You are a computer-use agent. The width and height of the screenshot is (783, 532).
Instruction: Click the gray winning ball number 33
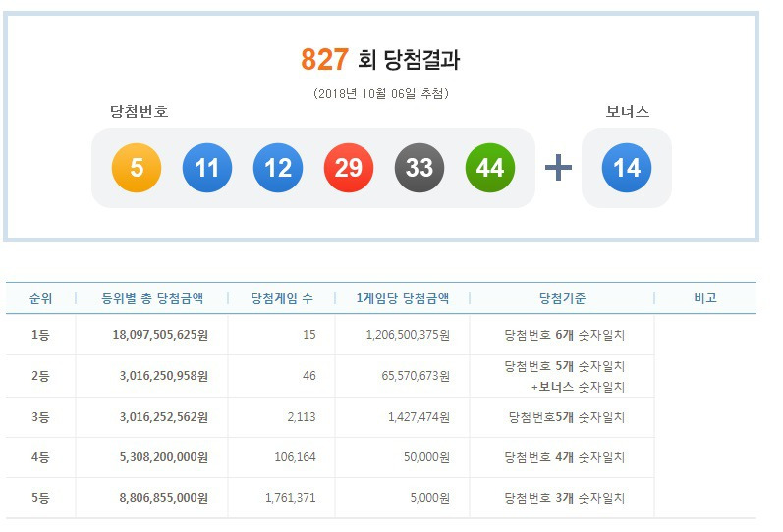419,168
